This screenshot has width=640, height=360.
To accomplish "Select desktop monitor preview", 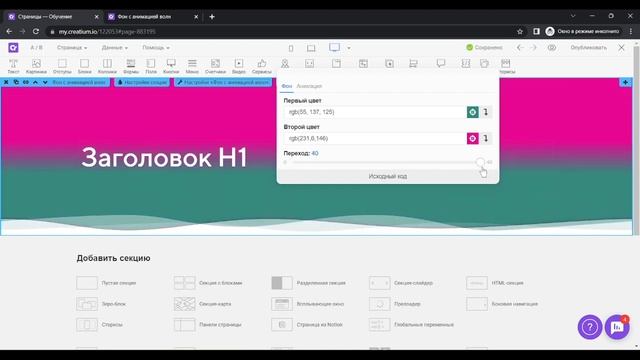I will point(334,48).
